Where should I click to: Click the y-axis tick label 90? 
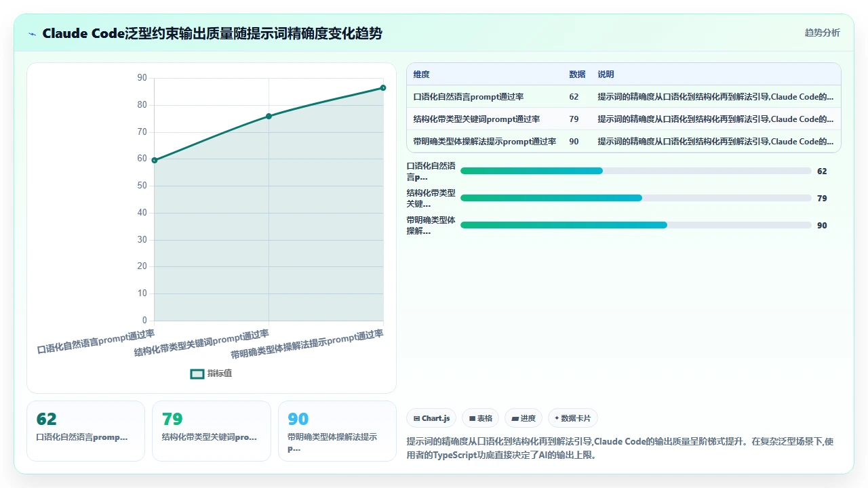pyautogui.click(x=142, y=78)
